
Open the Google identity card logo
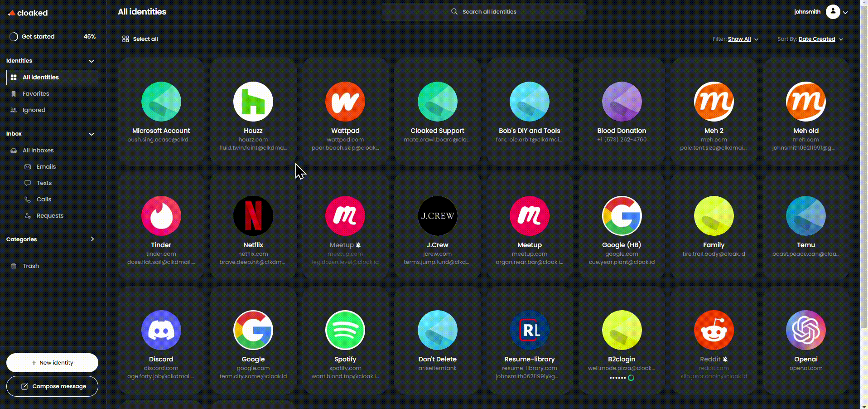[253, 330]
